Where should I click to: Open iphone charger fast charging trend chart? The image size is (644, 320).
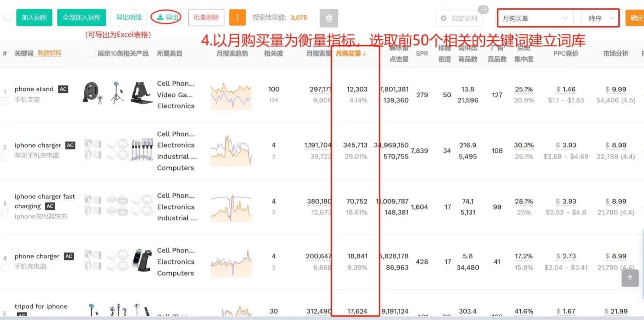tap(231, 207)
